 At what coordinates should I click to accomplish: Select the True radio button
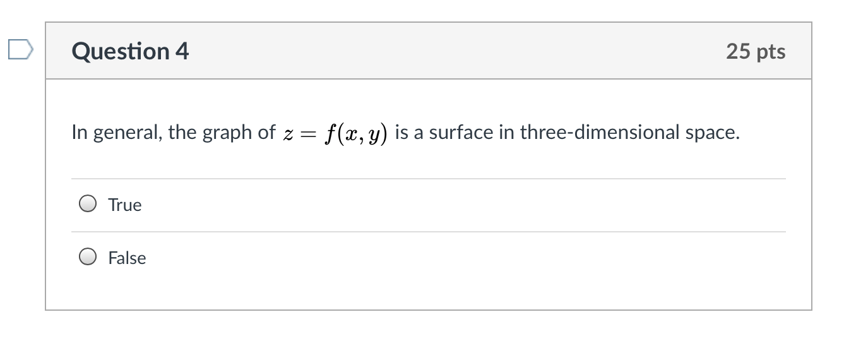pos(88,204)
